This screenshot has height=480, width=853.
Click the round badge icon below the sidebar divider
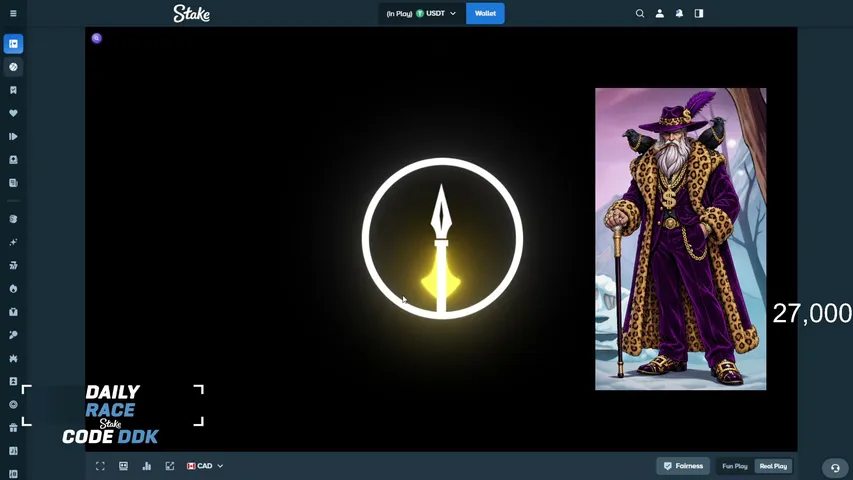13,219
